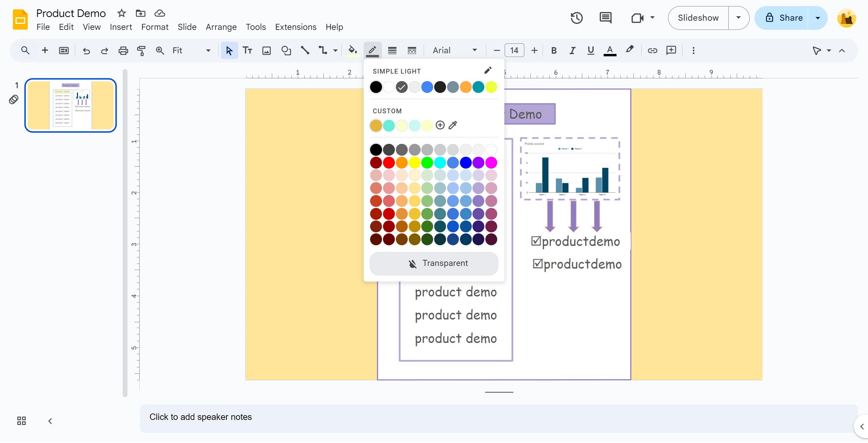Open the File menu
Image resolution: width=868 pixels, height=443 pixels.
[43, 27]
